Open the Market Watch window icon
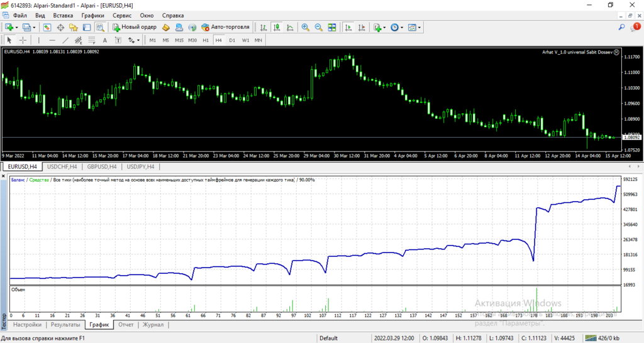The image size is (644, 343). point(47,28)
